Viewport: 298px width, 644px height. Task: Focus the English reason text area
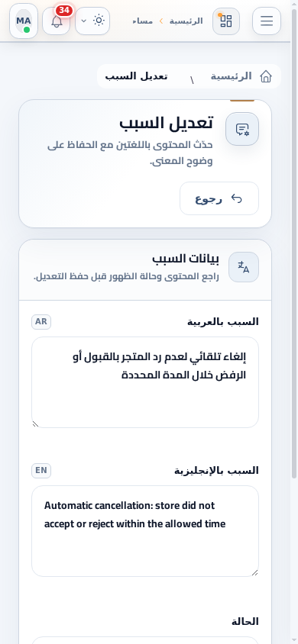pos(145,531)
